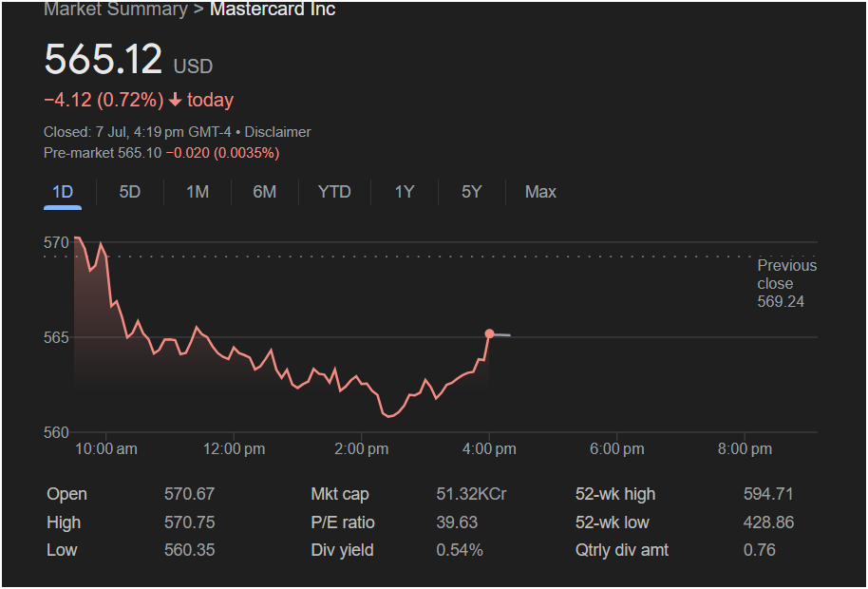Show the 6M chart range
The width and height of the screenshot is (868, 589).
point(265,192)
